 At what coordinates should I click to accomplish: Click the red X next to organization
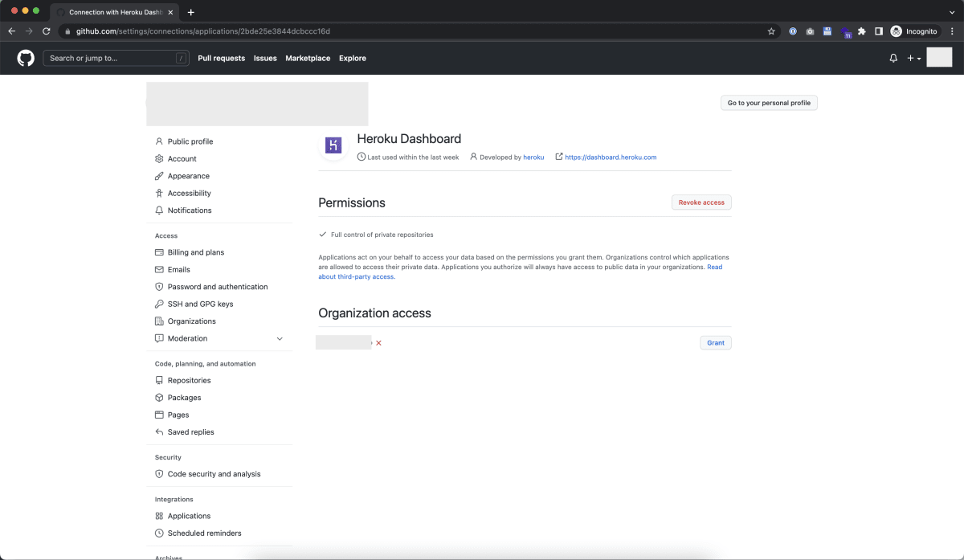coord(378,343)
